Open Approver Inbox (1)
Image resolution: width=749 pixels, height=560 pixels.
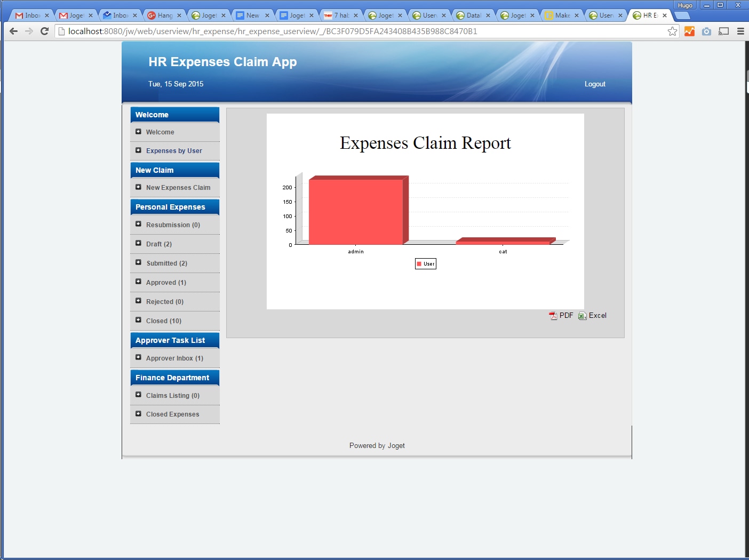(x=174, y=358)
